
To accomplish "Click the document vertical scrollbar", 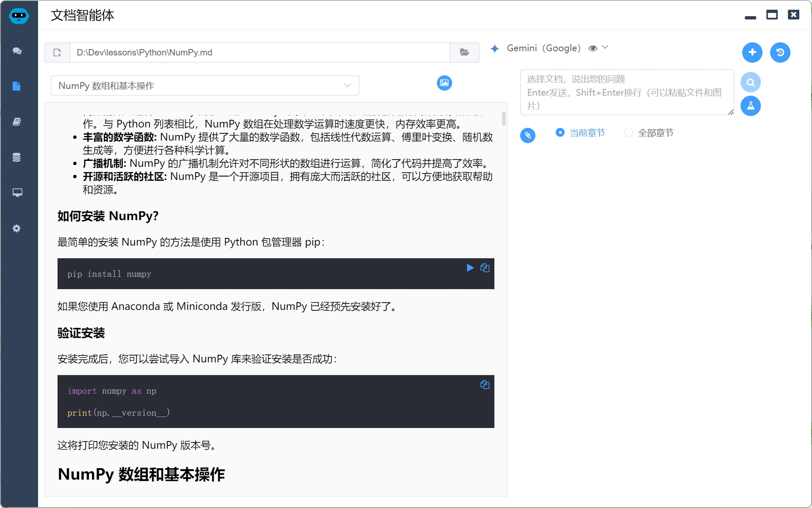I will coord(503,119).
